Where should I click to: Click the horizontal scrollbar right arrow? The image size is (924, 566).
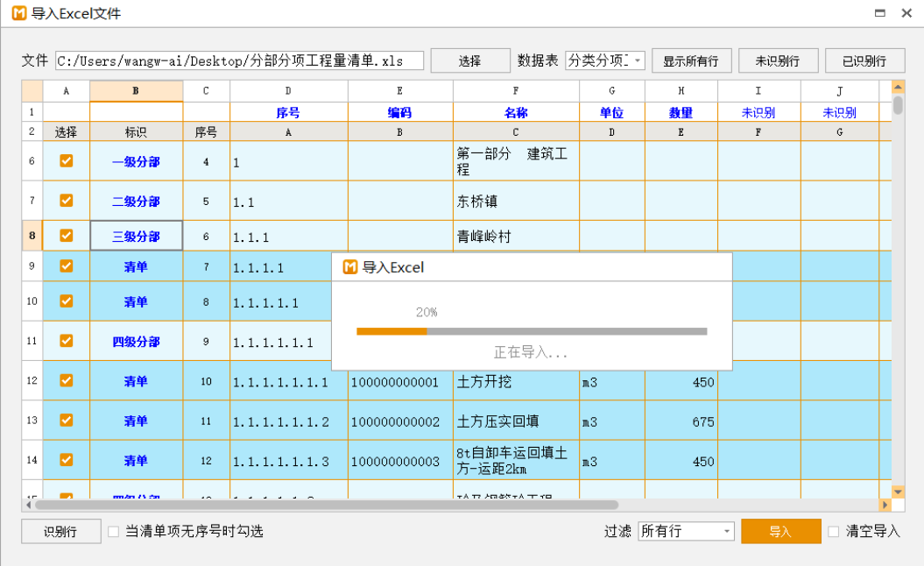[885, 506]
